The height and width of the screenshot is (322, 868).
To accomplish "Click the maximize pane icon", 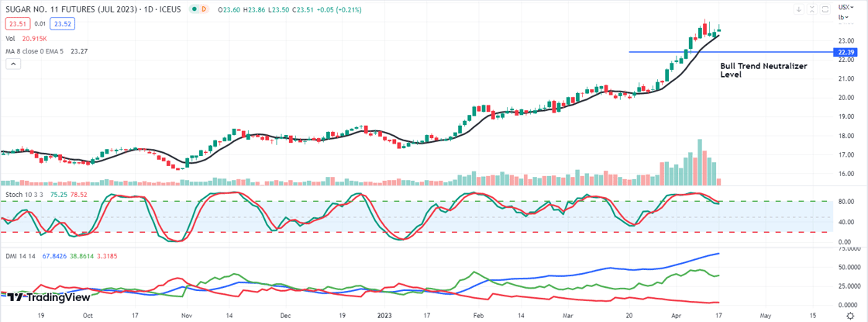I will pos(825,9).
